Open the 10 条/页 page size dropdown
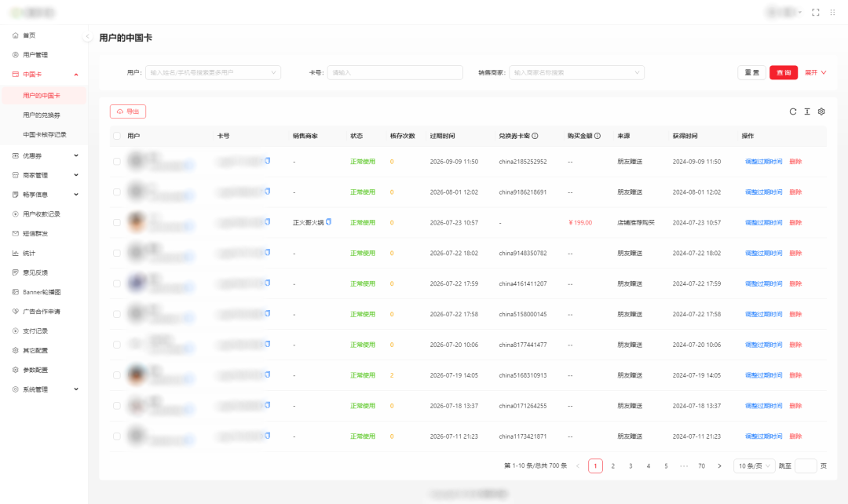The width and height of the screenshot is (848, 504). coord(755,466)
